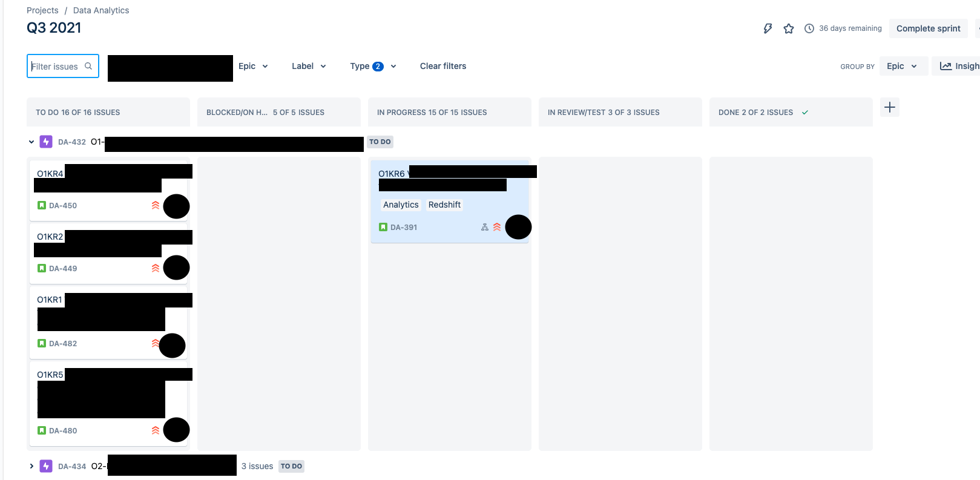The height and width of the screenshot is (480, 980).
Task: Open the Group By Epic dropdown
Action: [904, 66]
